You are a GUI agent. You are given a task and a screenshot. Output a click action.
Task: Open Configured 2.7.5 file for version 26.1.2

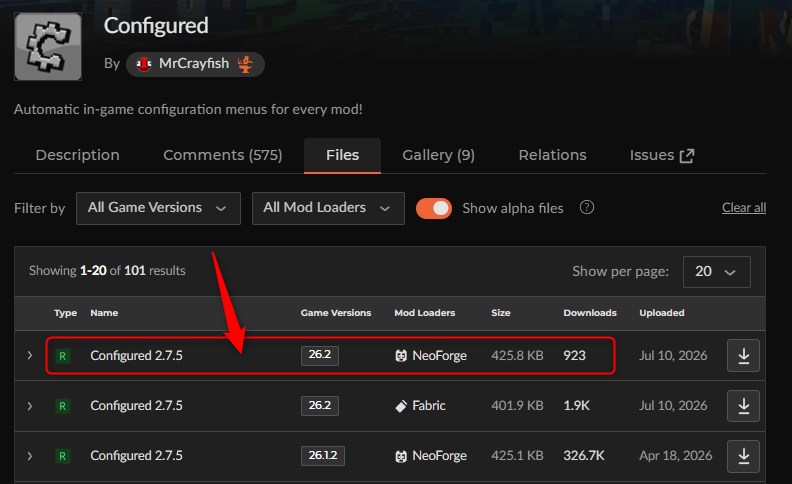pos(136,456)
